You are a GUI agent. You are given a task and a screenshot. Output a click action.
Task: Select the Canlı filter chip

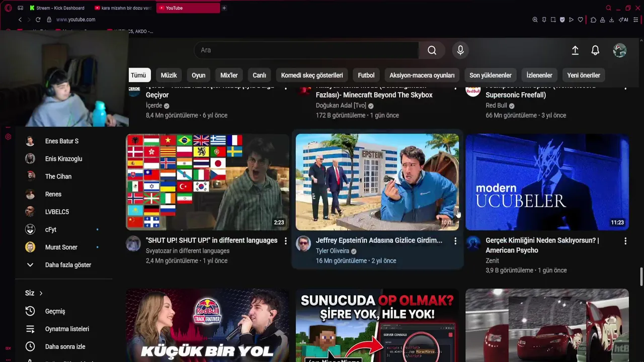coord(259,75)
